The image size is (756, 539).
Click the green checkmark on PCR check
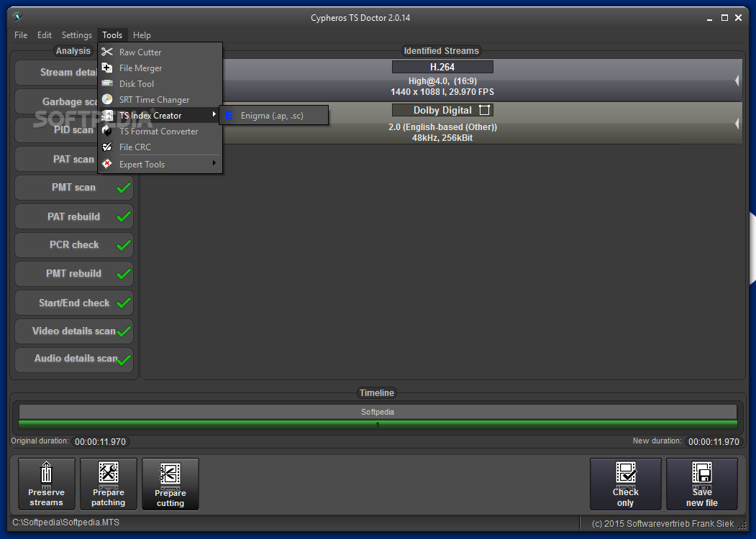click(x=124, y=244)
